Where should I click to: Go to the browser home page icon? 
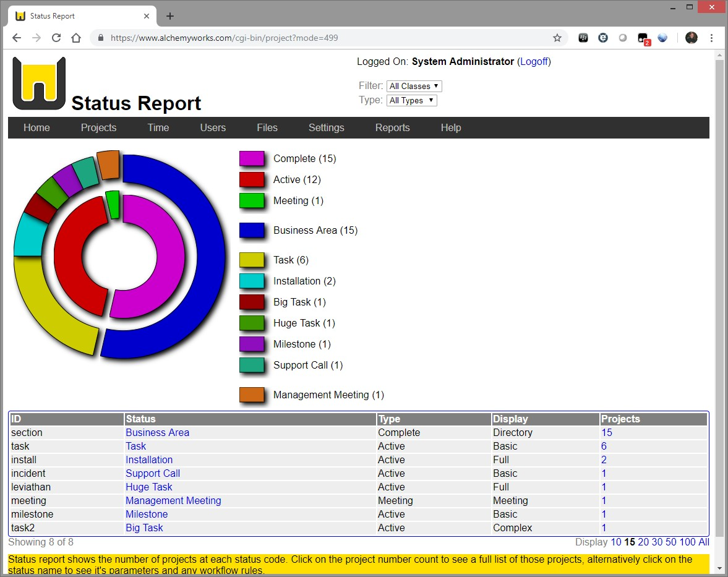point(76,38)
